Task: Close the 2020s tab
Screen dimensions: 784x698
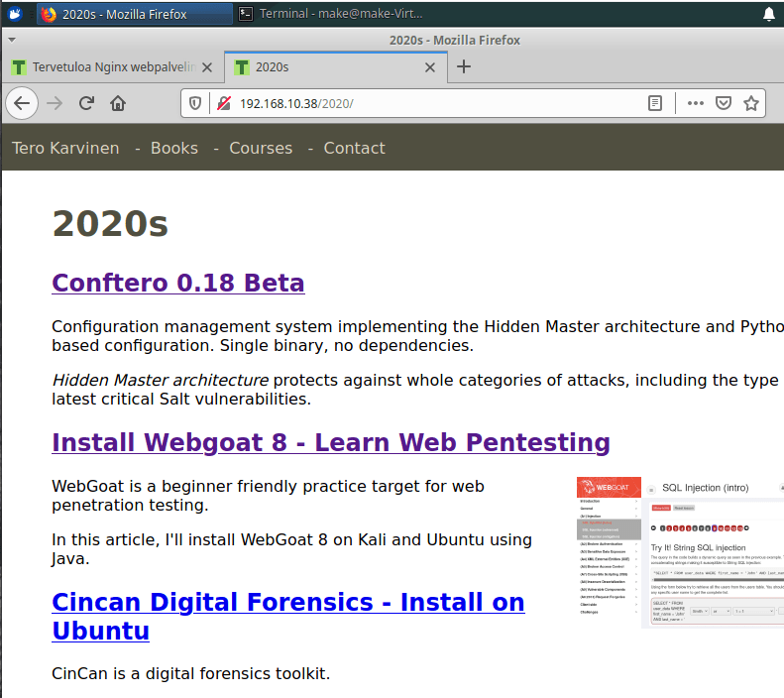Action: point(429,67)
